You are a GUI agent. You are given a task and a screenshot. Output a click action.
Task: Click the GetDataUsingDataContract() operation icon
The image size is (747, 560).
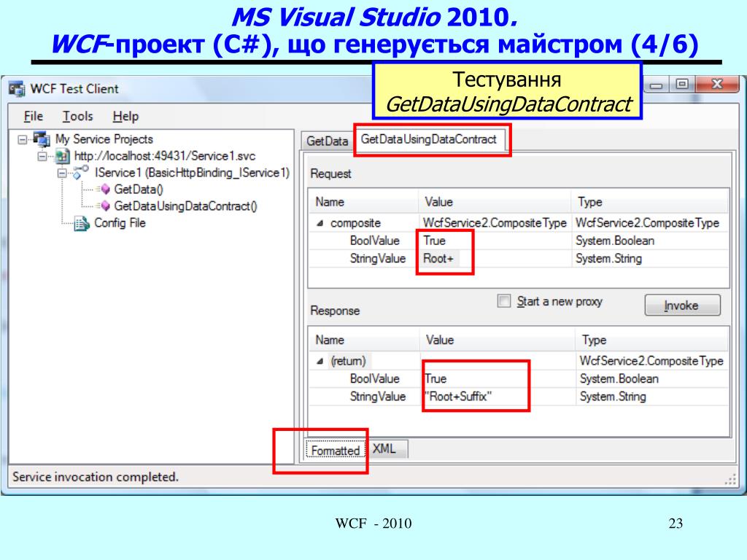point(103,206)
